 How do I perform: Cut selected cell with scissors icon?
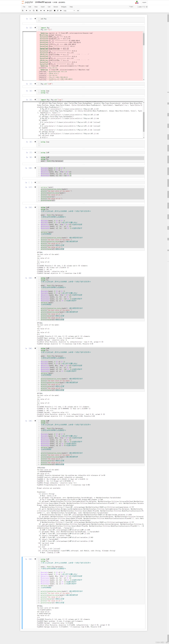pos(30,11)
